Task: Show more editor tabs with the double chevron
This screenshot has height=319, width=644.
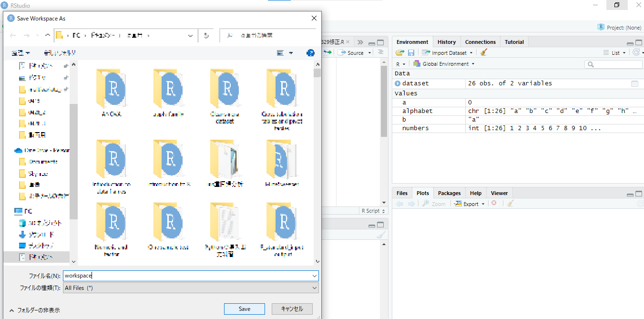Action: (360, 42)
